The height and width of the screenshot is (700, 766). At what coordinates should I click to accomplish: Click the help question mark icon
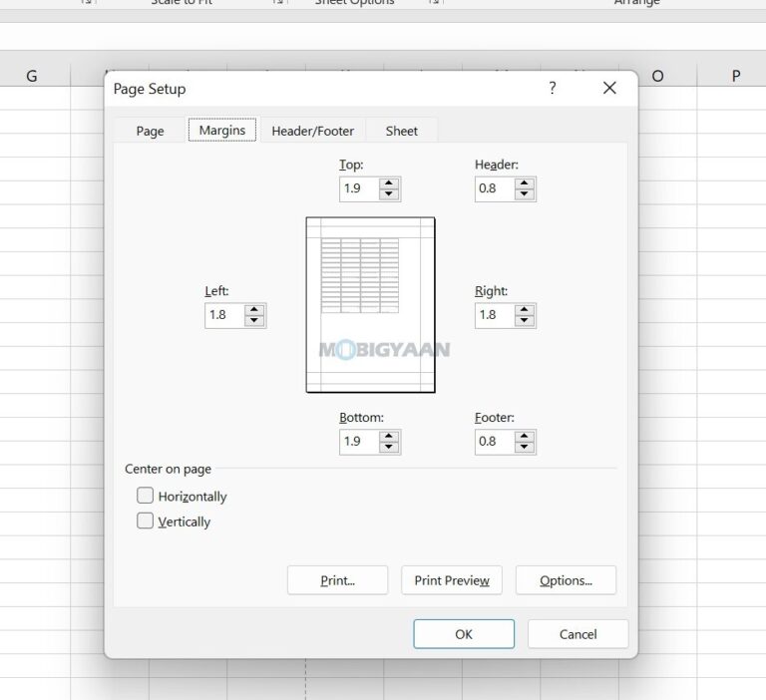(x=552, y=88)
